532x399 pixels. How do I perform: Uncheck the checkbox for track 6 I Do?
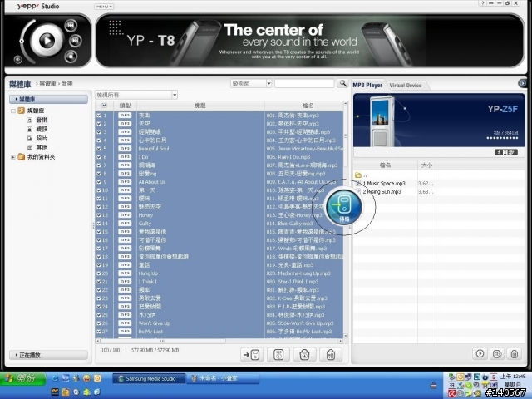click(99, 157)
